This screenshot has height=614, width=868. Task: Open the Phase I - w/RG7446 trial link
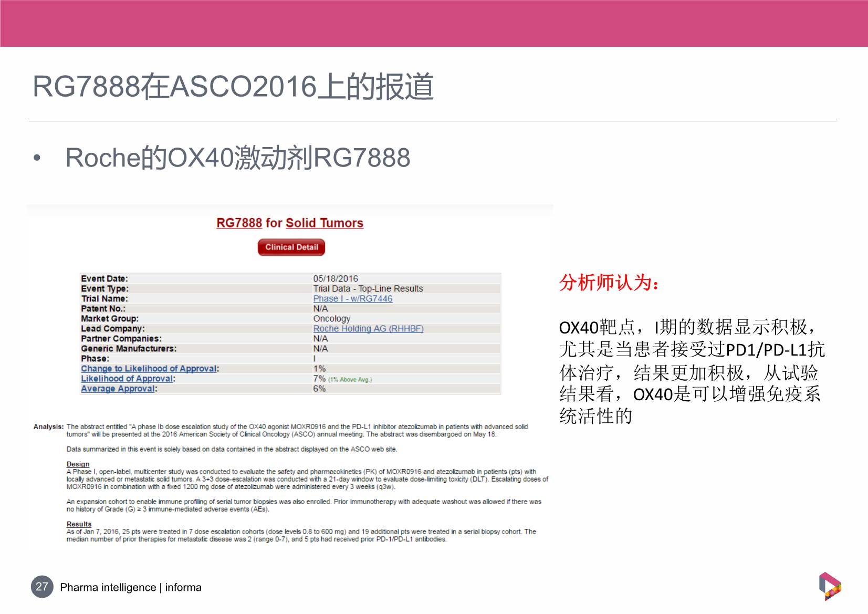click(353, 299)
